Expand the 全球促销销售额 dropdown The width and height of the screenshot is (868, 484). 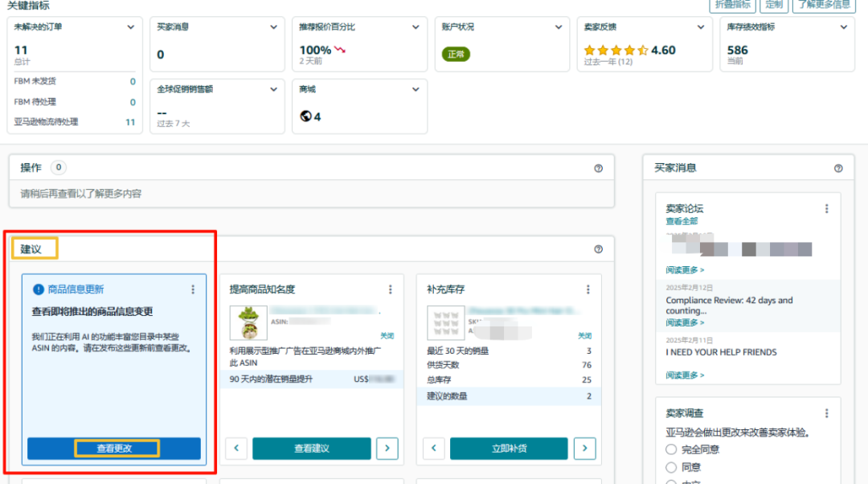tap(272, 89)
